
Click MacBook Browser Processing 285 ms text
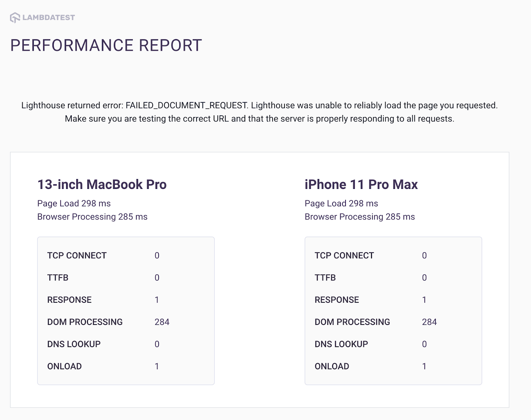[92, 217]
